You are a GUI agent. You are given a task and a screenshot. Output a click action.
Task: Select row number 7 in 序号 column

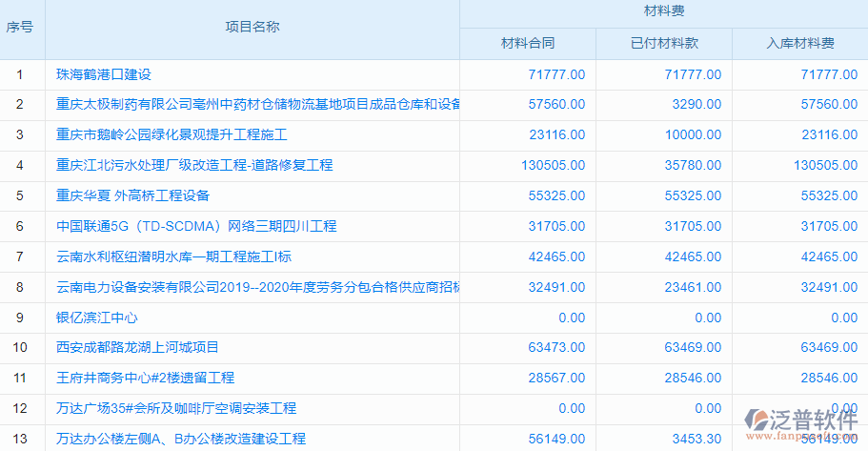click(x=21, y=257)
